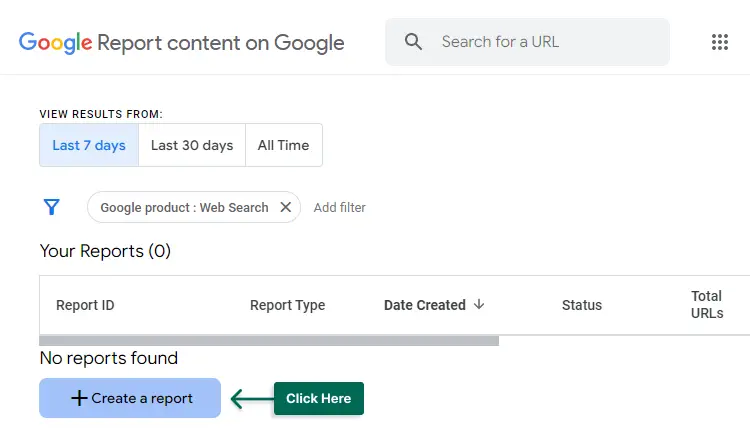The height and width of the screenshot is (444, 750).
Task: Click Add filter
Action: point(340,208)
